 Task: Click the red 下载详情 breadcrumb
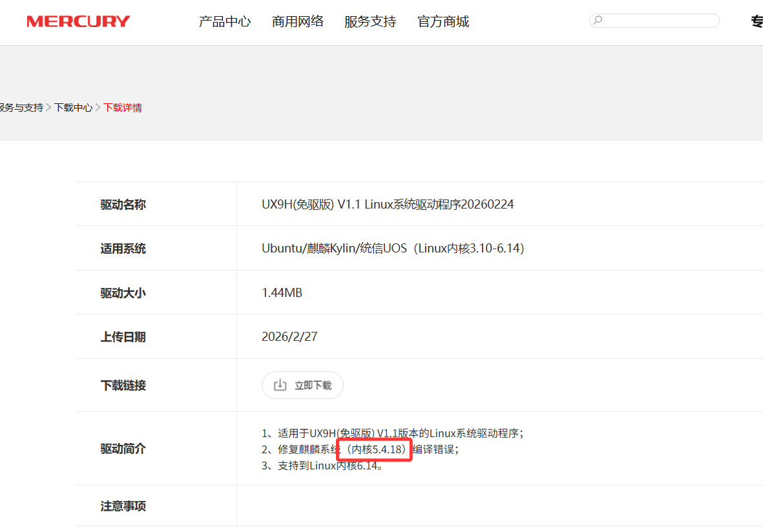[x=123, y=108]
